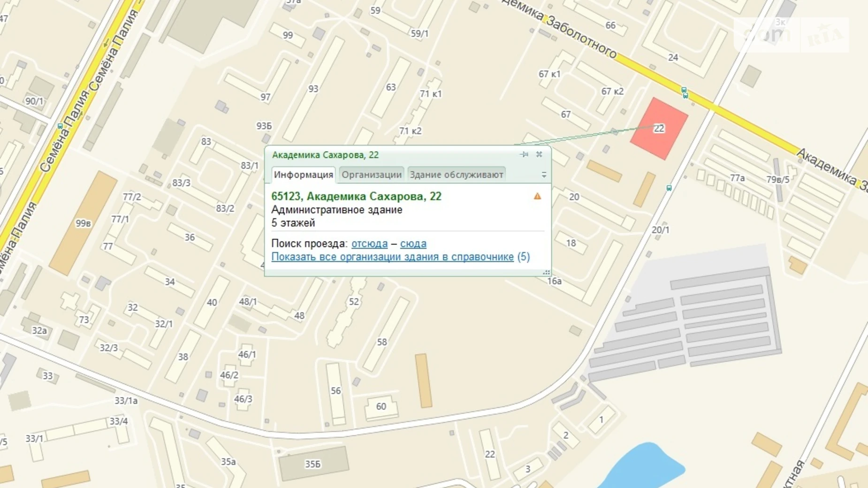Image resolution: width=868 pixels, height=488 pixels.
Task: Expand the popup tabs overflow arrow
Action: pos(544,175)
